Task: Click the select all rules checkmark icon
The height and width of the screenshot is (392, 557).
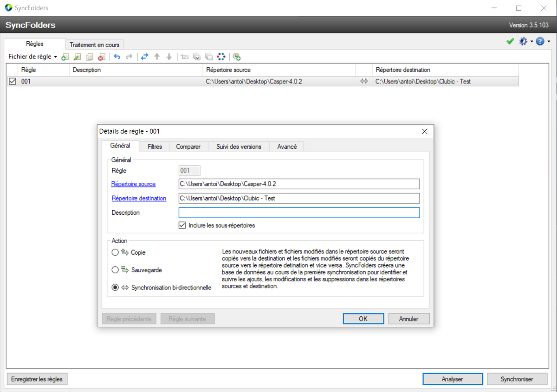Action: [197, 57]
